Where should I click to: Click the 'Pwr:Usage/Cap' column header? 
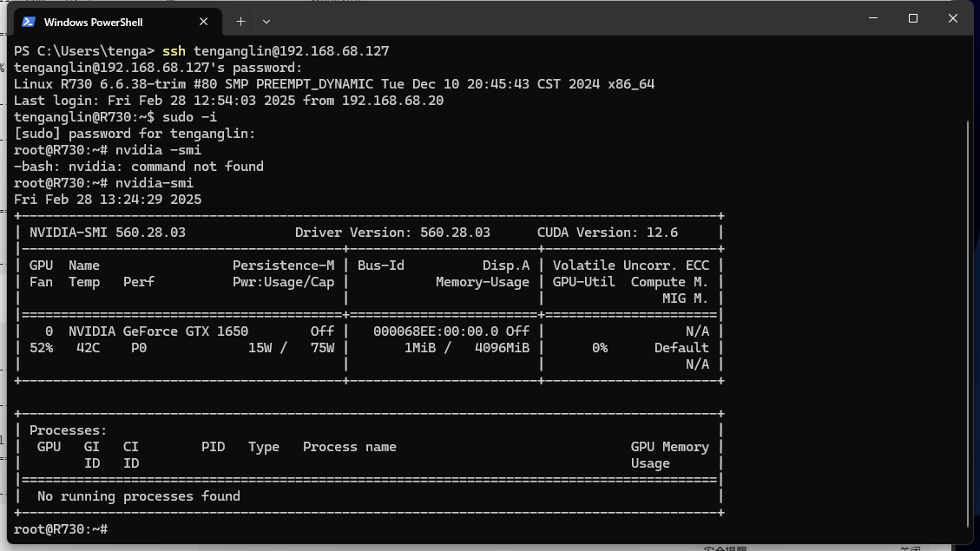283,282
